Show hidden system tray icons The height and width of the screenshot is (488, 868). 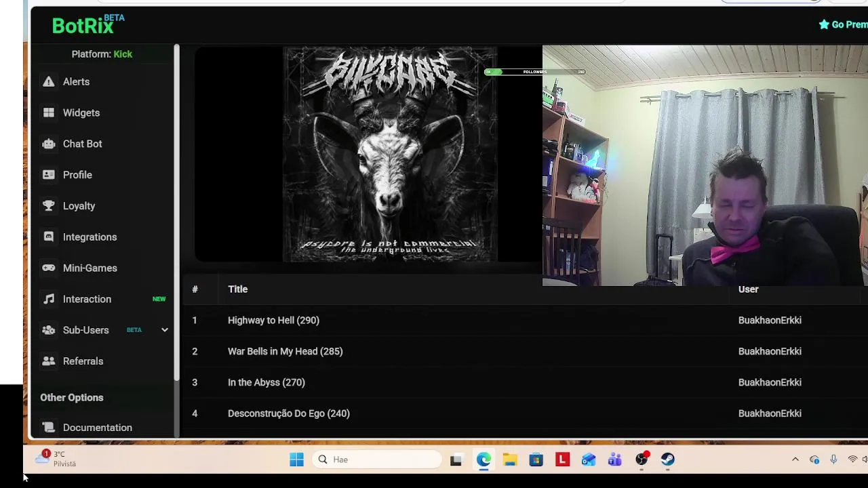click(x=795, y=460)
